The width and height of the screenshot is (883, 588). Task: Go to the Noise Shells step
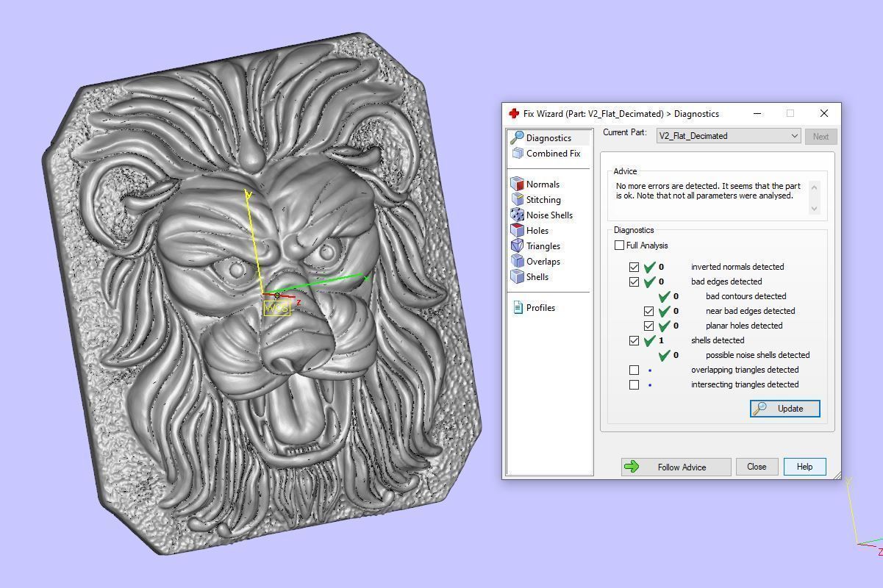coord(549,215)
